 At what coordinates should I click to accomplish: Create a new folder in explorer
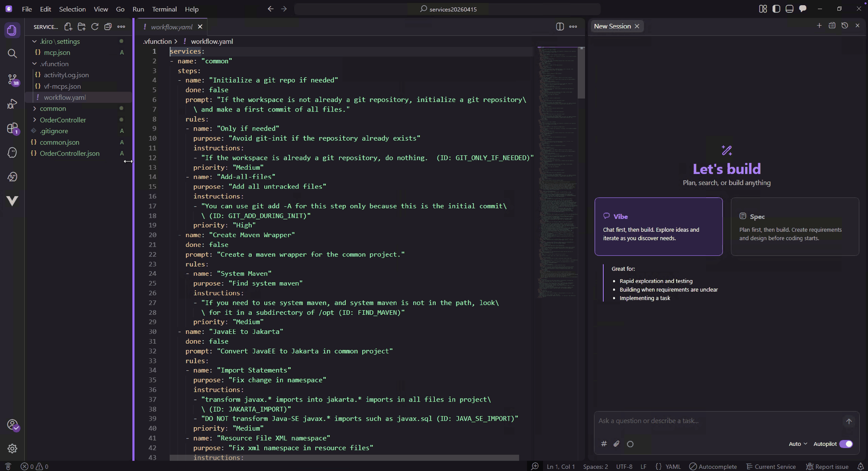click(81, 26)
